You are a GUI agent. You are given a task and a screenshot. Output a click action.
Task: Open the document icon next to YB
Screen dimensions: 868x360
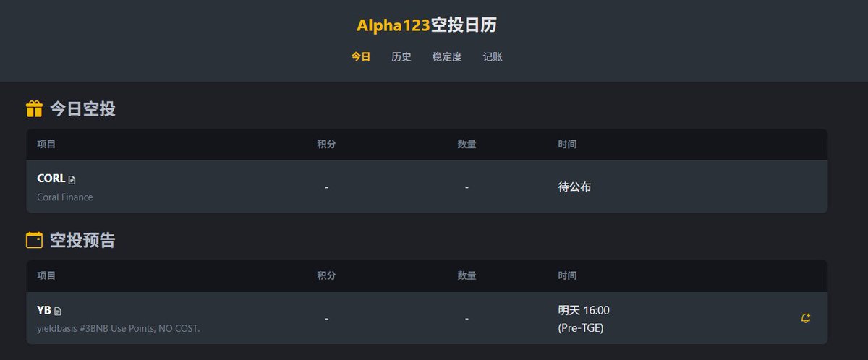pos(58,311)
